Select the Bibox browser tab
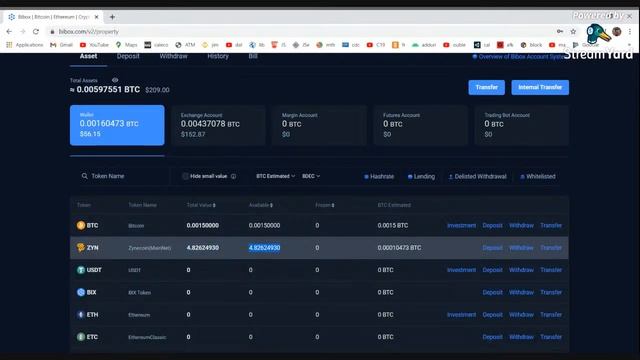 tap(53, 17)
